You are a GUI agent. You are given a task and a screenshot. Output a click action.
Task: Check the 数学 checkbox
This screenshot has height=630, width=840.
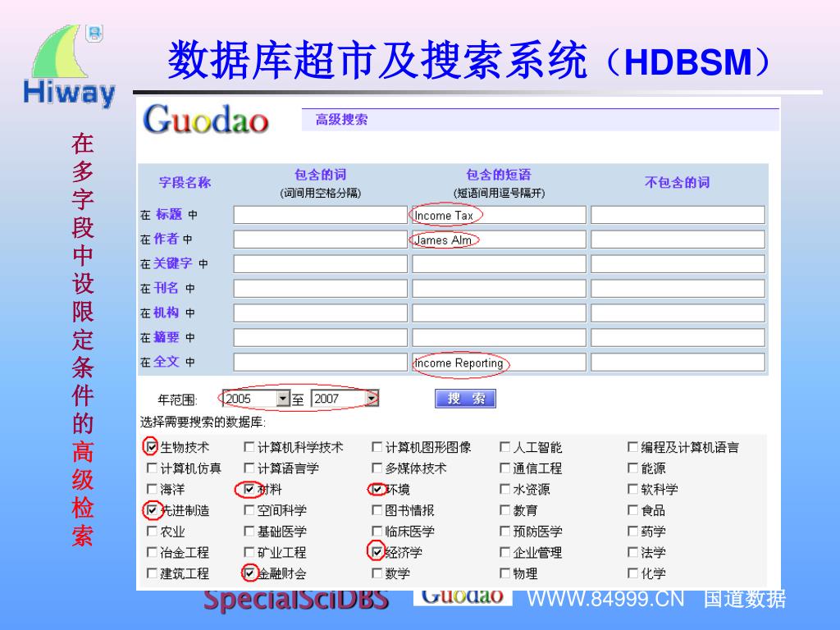(377, 573)
